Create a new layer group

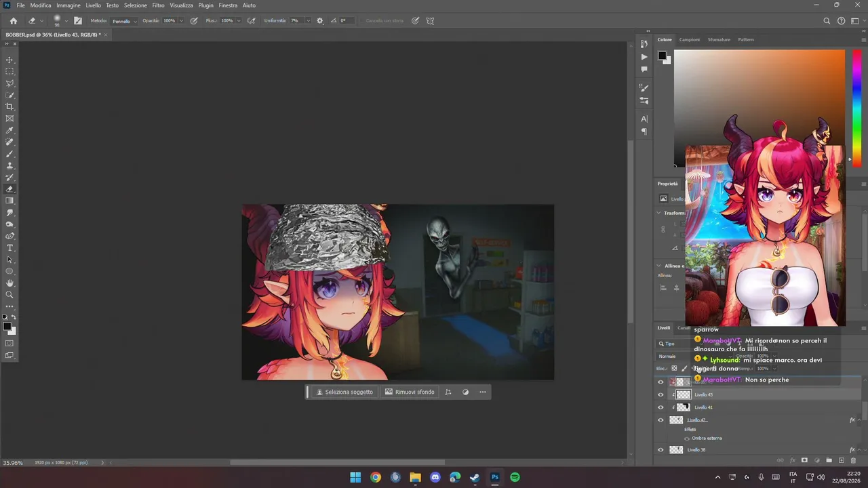(x=829, y=461)
